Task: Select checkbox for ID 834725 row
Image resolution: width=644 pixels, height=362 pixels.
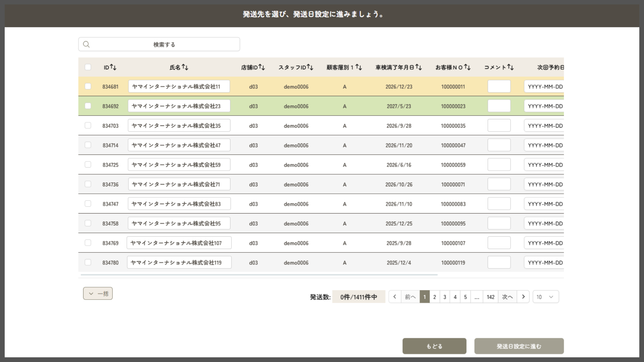Action: pyautogui.click(x=88, y=165)
